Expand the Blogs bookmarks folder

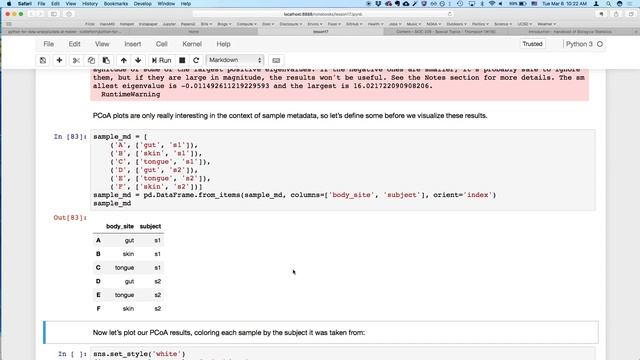click(x=224, y=24)
